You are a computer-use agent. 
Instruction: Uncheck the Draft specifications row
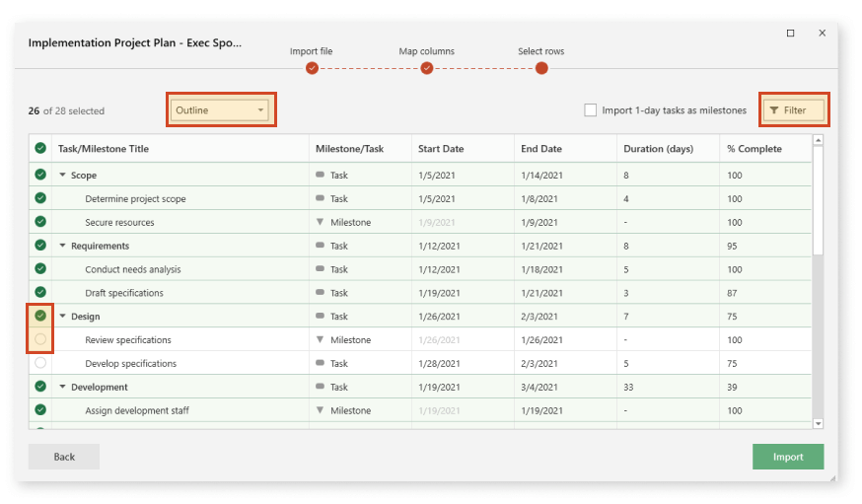pyautogui.click(x=40, y=292)
